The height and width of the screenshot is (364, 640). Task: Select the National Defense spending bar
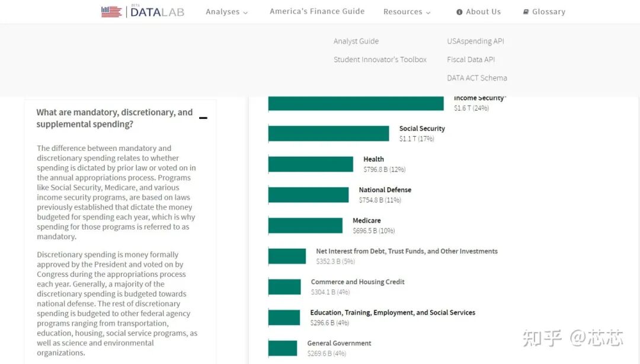coord(308,195)
